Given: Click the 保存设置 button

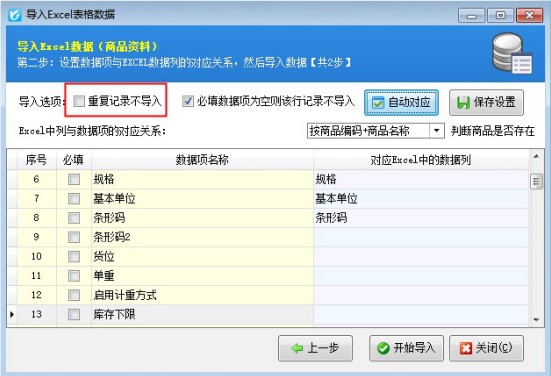Looking at the screenshot, I should 486,103.
